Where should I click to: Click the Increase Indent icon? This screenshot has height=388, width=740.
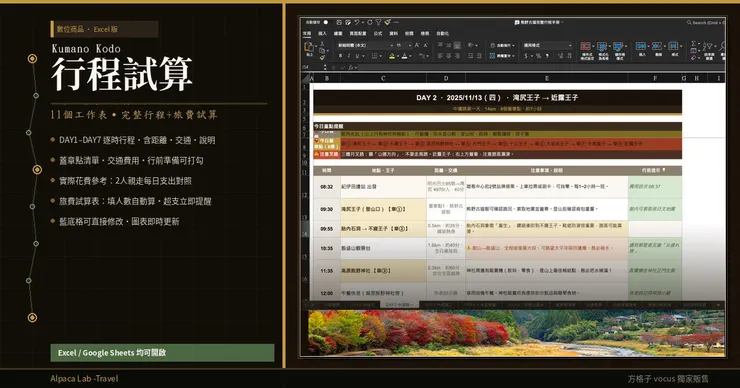click(479, 56)
